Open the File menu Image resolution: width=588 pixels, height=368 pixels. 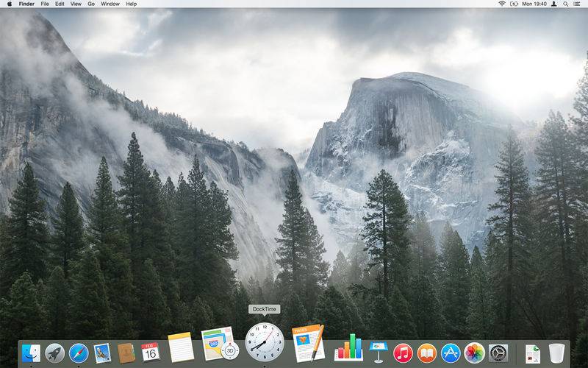[45, 4]
